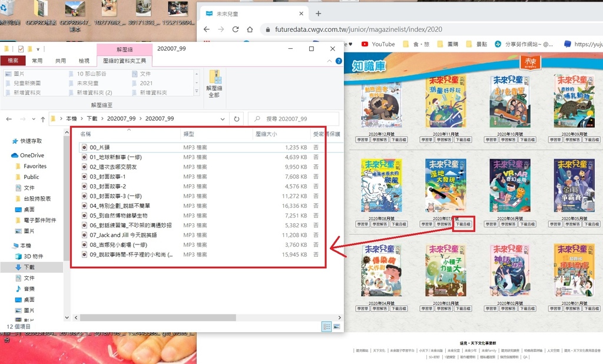The image size is (603, 364).
Task: Sort files by the 名稱 column header
Action: pos(129,134)
